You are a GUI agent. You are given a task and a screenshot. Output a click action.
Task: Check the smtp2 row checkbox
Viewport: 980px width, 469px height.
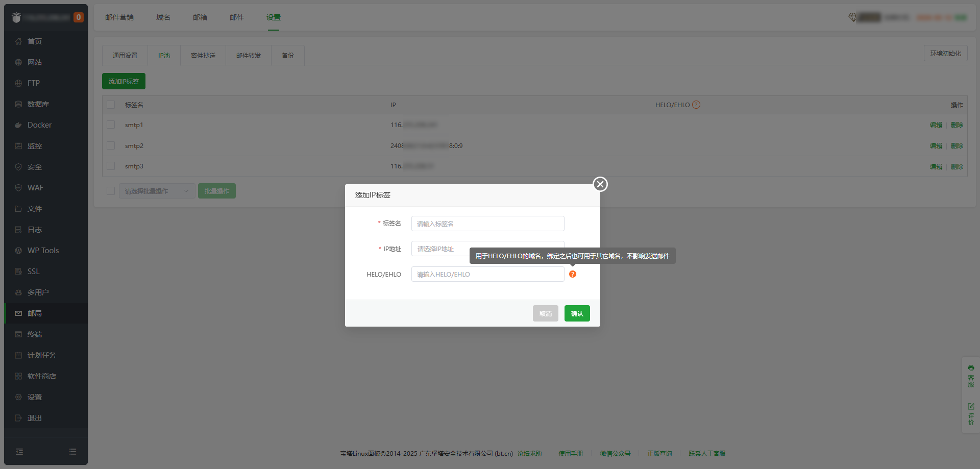point(111,145)
